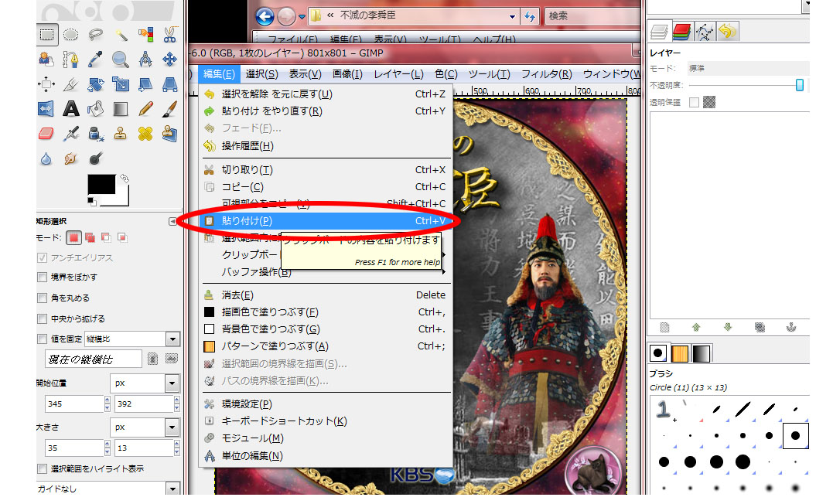
Task: Enable 中央から拡げる expand from center
Action: 42,318
